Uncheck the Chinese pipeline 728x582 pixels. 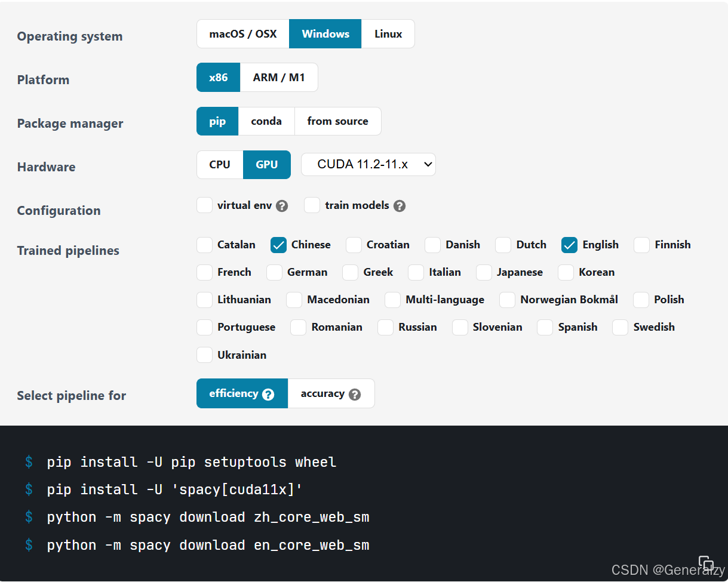[x=278, y=245]
